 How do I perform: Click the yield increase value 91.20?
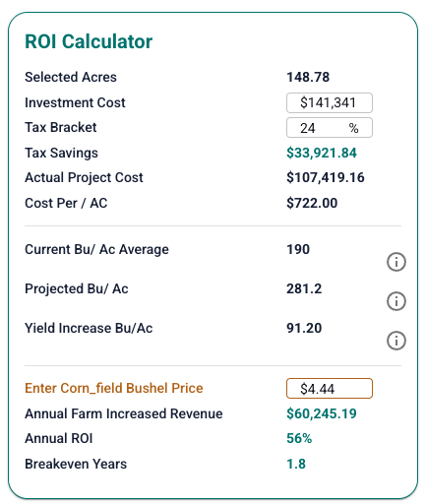(x=304, y=328)
